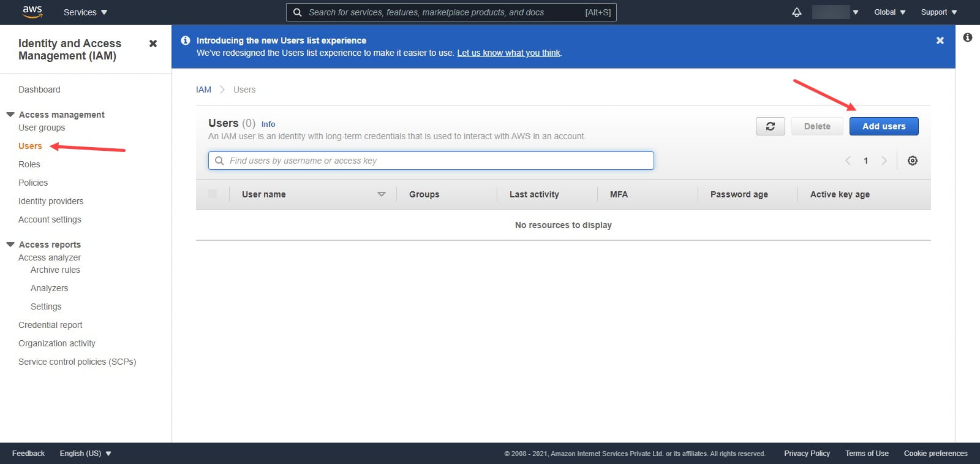Viewport: 980px width, 464px height.
Task: Click the Add users button
Action: (x=884, y=126)
